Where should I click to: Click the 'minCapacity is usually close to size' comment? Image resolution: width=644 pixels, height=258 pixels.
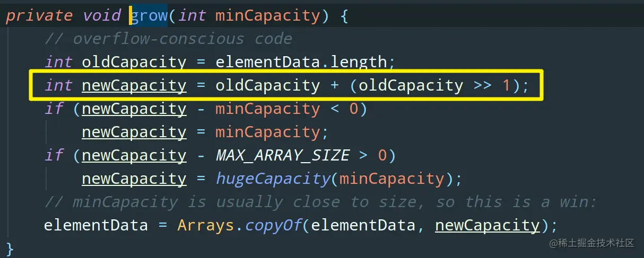(x=321, y=202)
